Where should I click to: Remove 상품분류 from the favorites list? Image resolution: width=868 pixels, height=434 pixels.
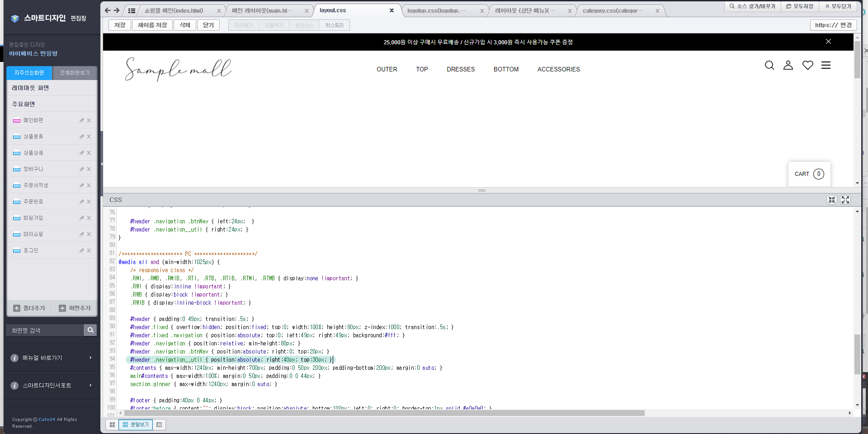(89, 137)
